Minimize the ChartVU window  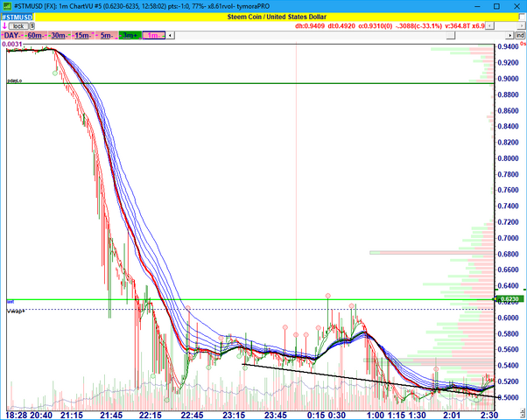[477, 6]
